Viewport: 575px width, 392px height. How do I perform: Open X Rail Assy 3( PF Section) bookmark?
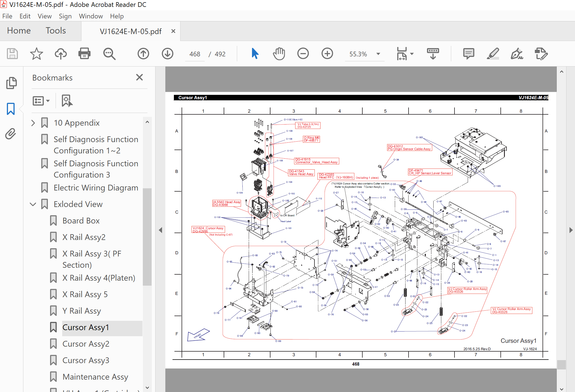pyautogui.click(x=92, y=259)
